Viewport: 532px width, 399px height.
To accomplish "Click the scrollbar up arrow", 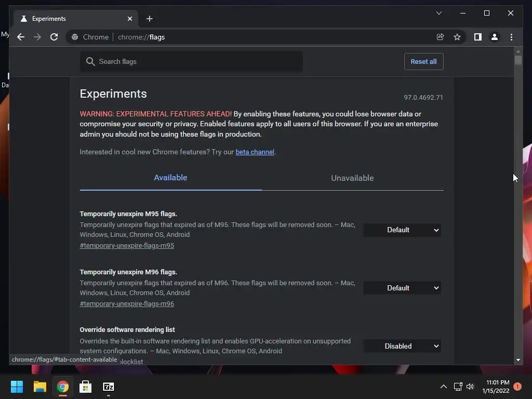I will 518,51.
